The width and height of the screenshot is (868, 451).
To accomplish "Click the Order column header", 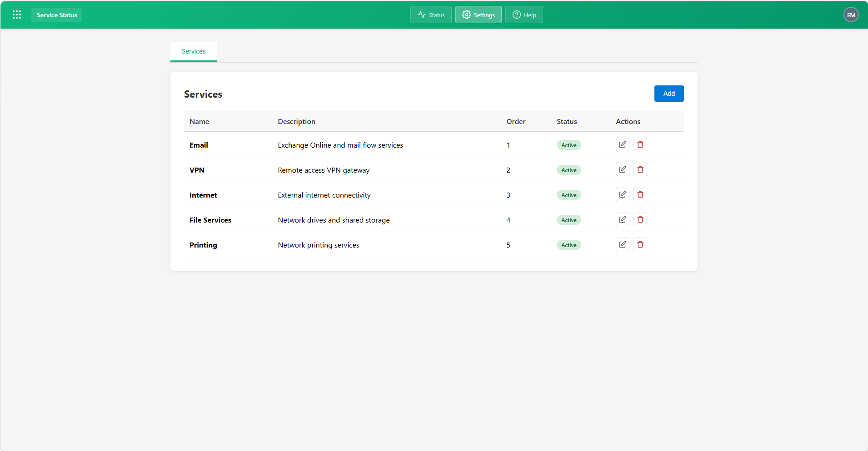I will pyautogui.click(x=516, y=121).
